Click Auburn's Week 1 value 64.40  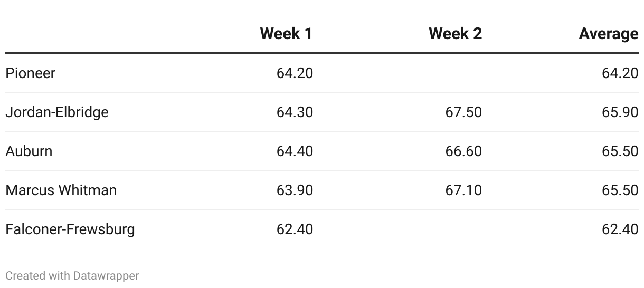point(295,151)
